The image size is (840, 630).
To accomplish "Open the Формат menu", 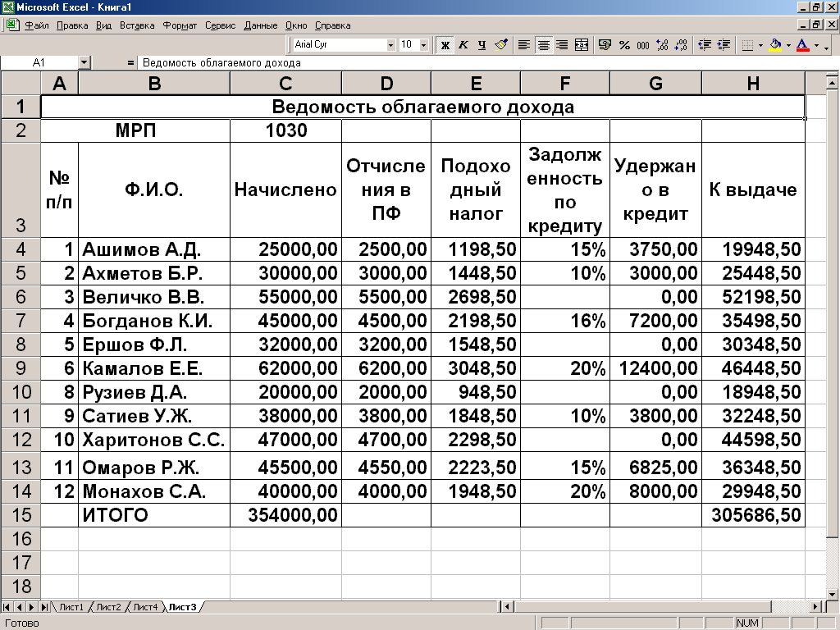I will [x=180, y=25].
